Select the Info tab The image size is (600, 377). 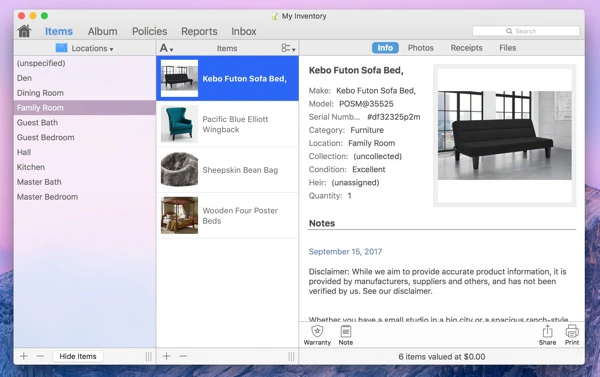[385, 48]
